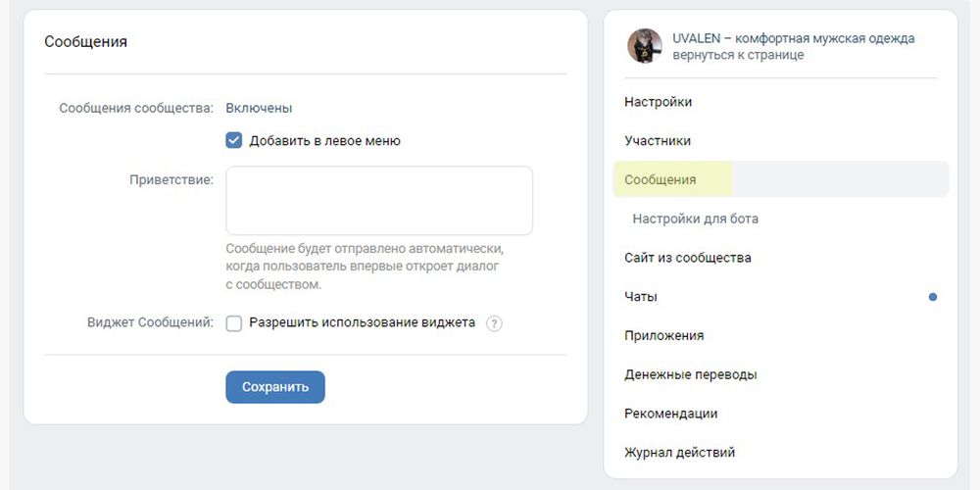Go to the Участники section
Screen dimensions: 980x490
coord(658,141)
